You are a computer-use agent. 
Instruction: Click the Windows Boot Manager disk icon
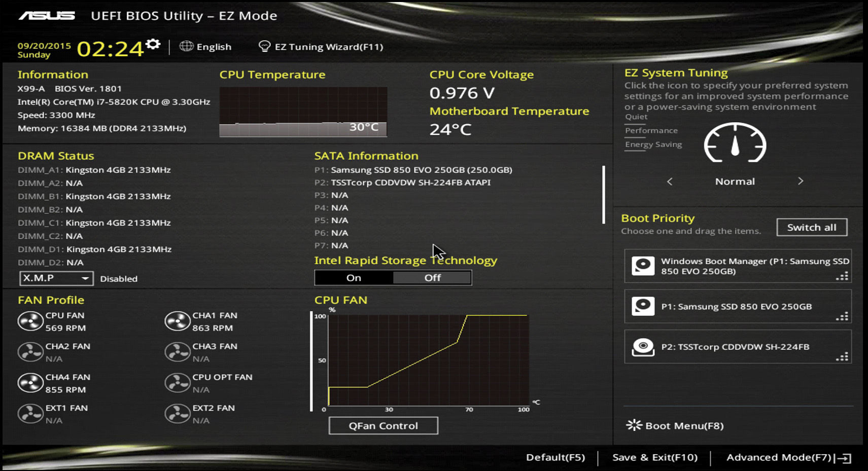643,266
